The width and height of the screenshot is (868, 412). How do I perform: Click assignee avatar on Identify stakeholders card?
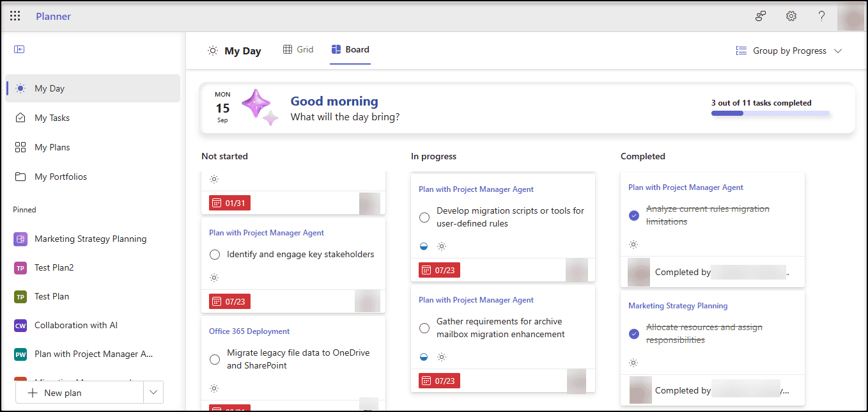tap(368, 301)
